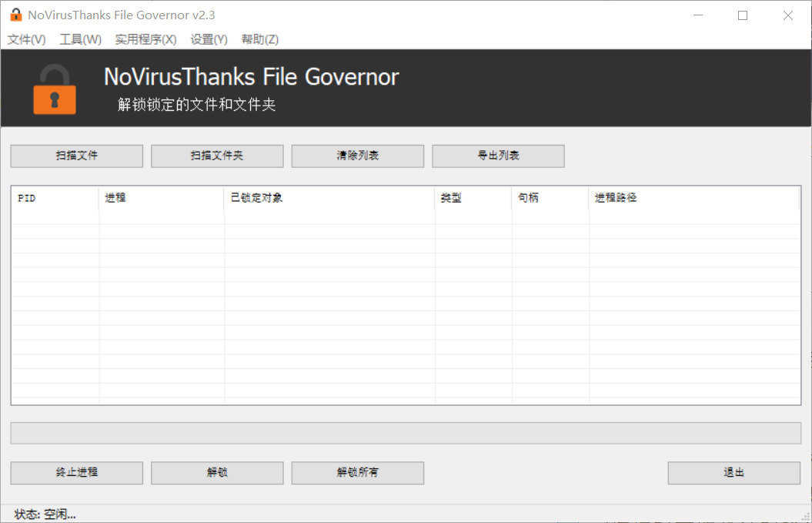Click the title bar padlock app icon
812x523 pixels.
[x=16, y=15]
